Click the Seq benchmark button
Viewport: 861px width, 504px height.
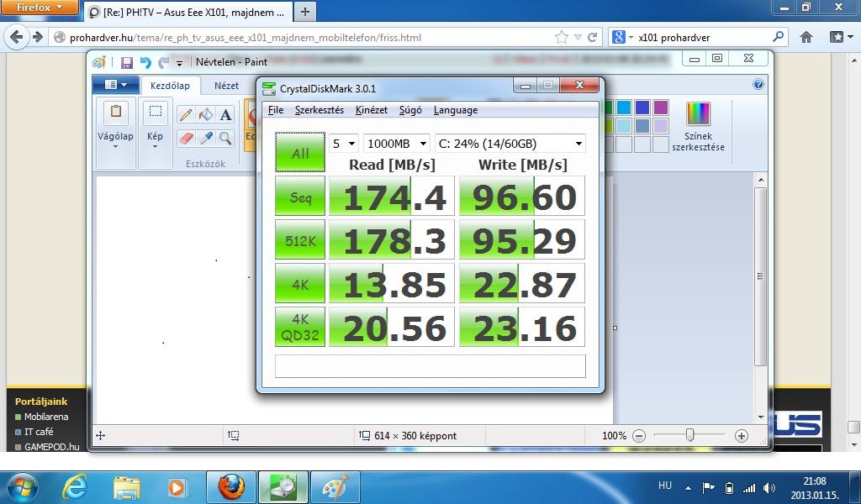click(x=300, y=196)
